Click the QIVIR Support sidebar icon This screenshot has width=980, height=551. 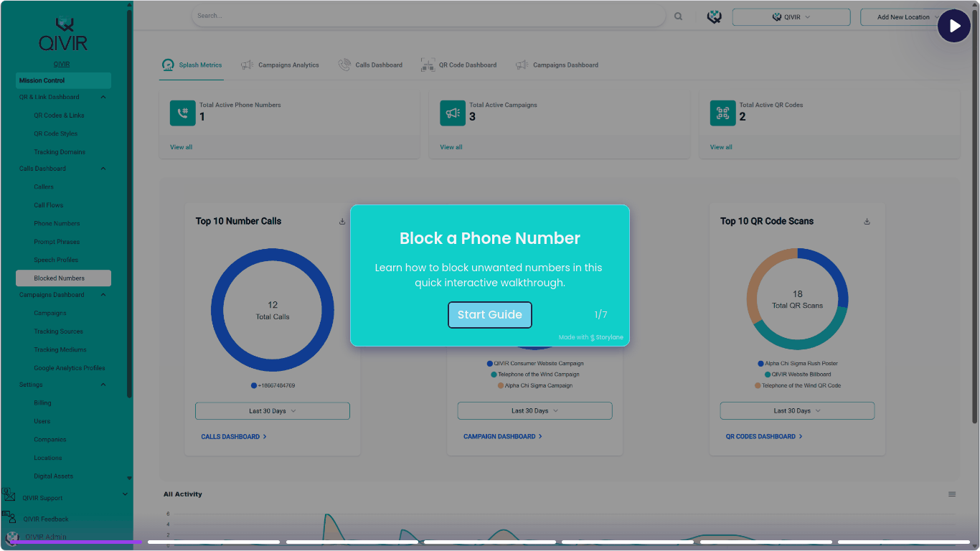[x=9, y=495]
